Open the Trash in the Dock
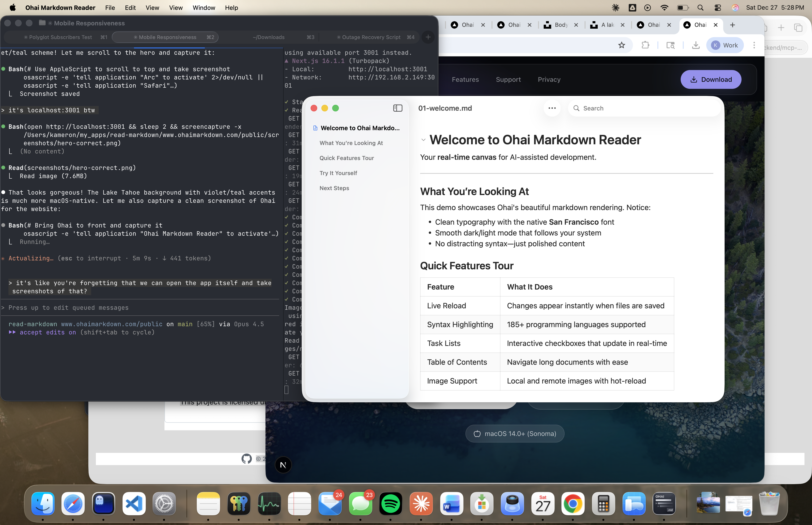The width and height of the screenshot is (812, 525). (x=769, y=504)
